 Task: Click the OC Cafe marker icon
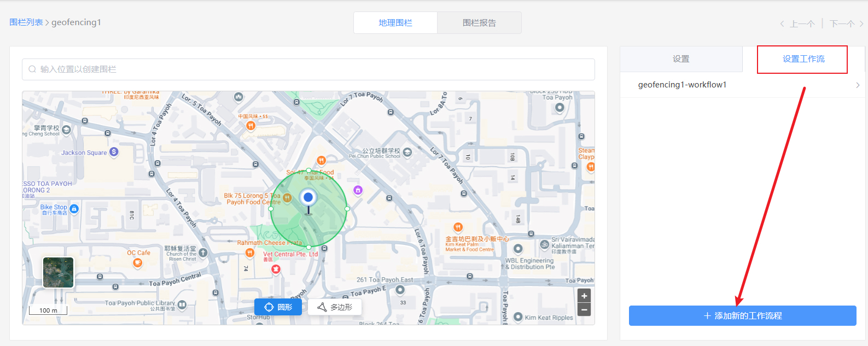click(138, 263)
